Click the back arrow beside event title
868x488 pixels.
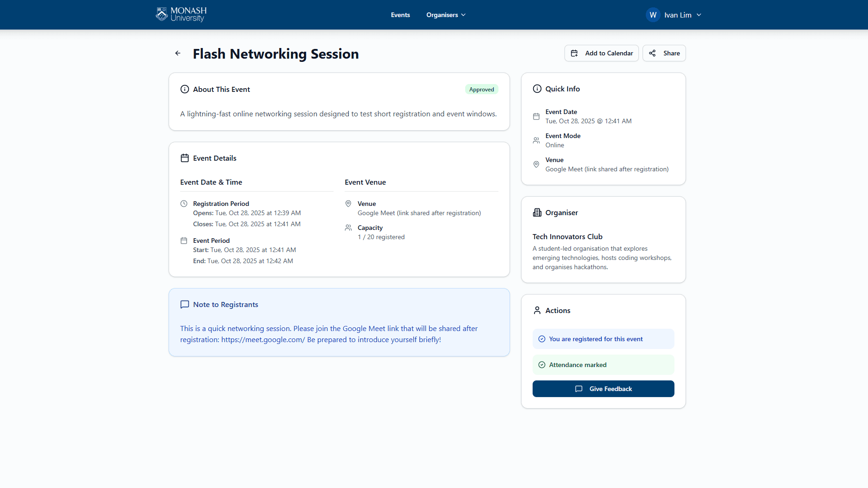[178, 54]
